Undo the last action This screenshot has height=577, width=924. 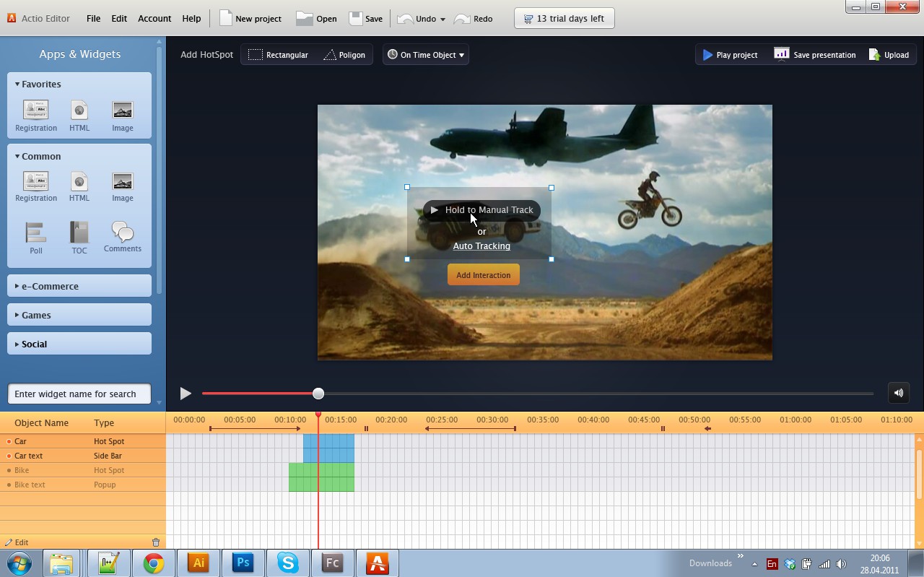(x=415, y=19)
